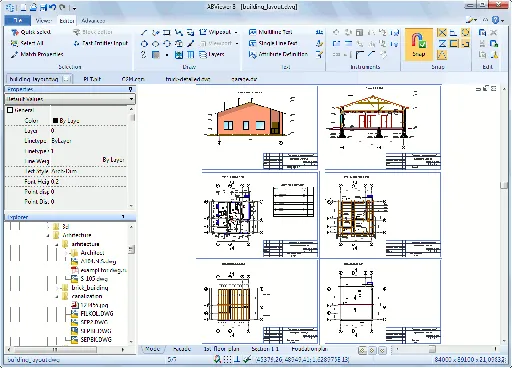Expand the Architect folder node
512x368 pixels.
66,253
